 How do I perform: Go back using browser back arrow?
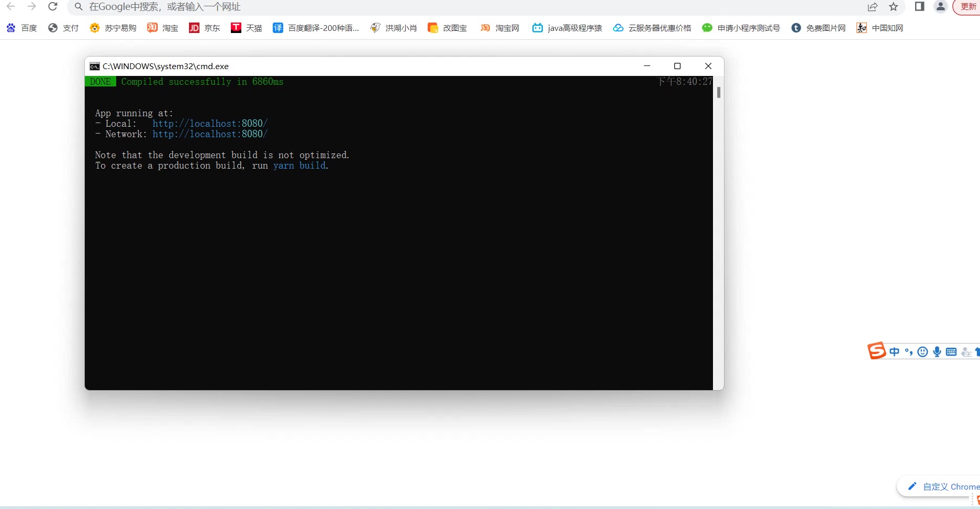click(10, 7)
